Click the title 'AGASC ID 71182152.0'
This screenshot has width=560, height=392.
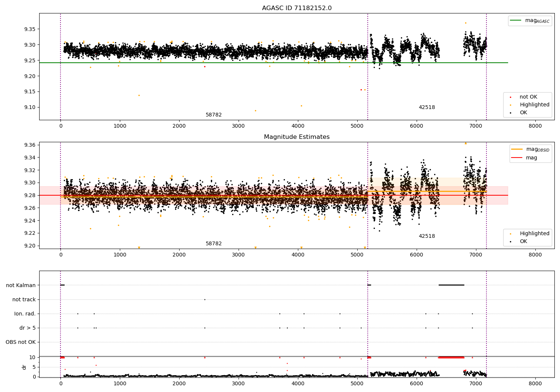tap(297, 8)
